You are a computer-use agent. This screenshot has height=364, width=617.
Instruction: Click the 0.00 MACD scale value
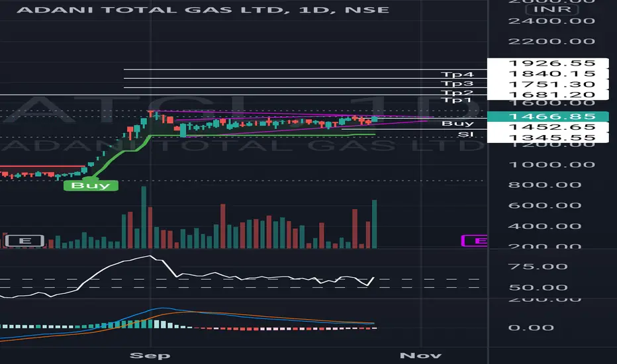(531, 328)
